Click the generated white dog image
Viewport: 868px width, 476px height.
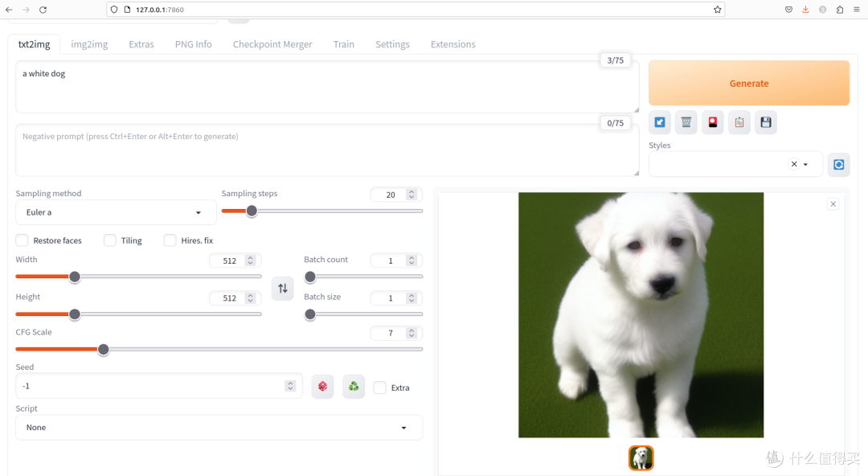tap(641, 314)
